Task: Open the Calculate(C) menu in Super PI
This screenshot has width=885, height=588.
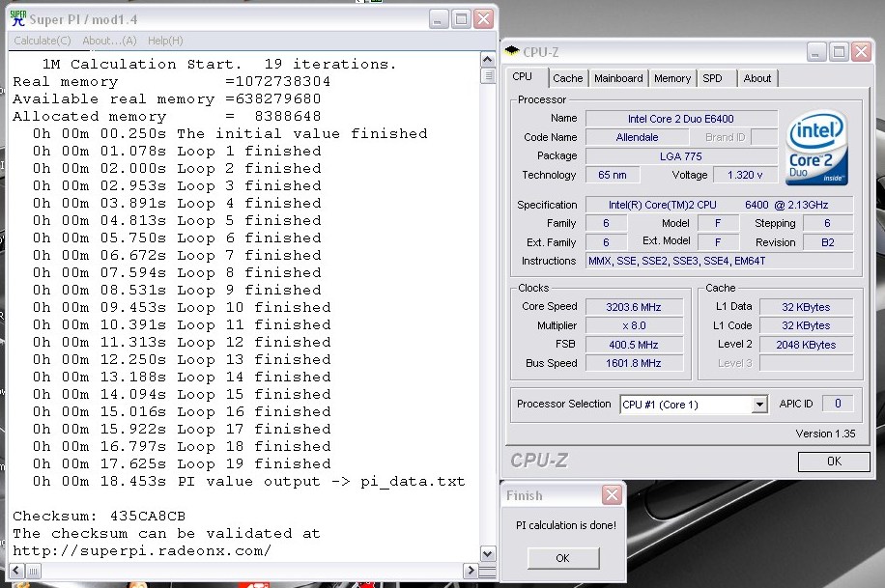Action: 43,41
